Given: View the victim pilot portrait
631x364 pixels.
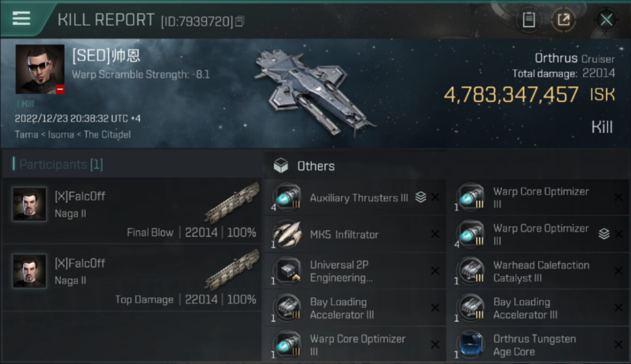Looking at the screenshot, I should 40,69.
